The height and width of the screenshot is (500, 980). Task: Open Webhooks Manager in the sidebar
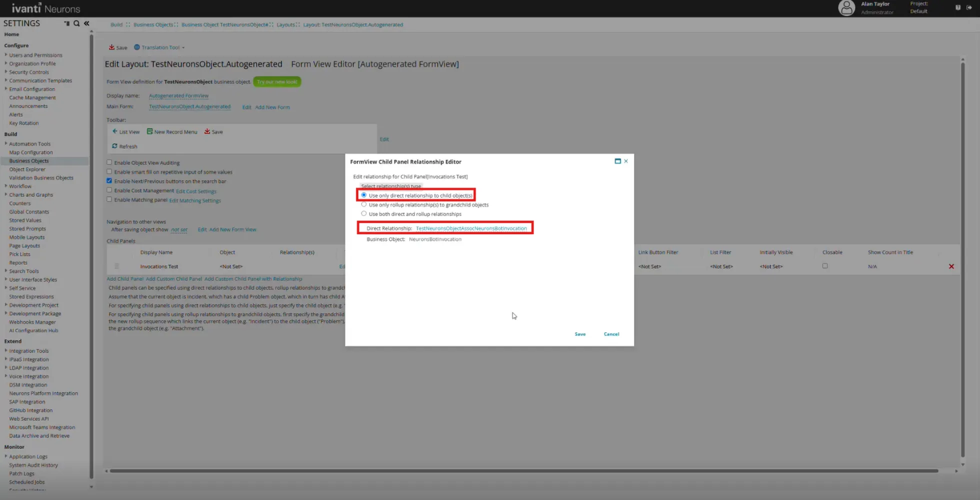pos(32,322)
